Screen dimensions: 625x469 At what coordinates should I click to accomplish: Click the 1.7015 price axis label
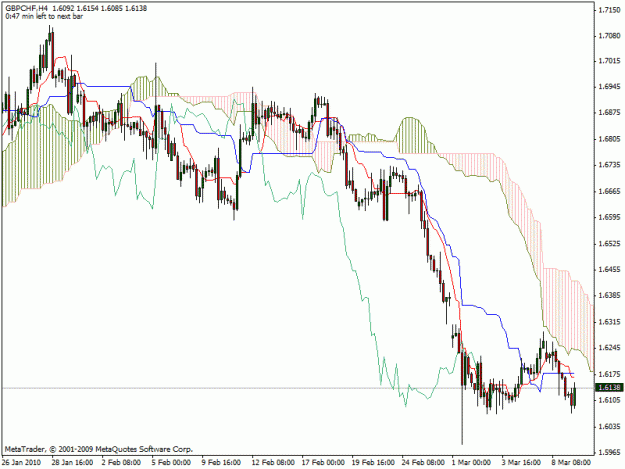tap(609, 61)
